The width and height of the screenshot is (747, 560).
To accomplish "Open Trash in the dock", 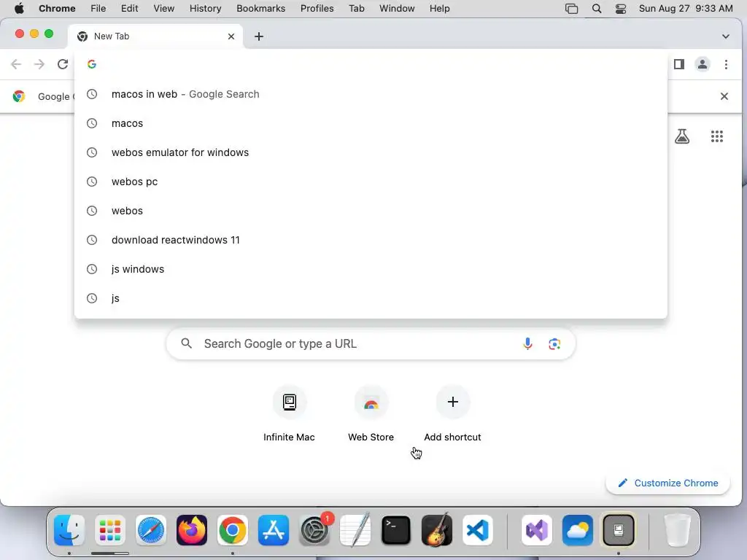I will (x=677, y=530).
